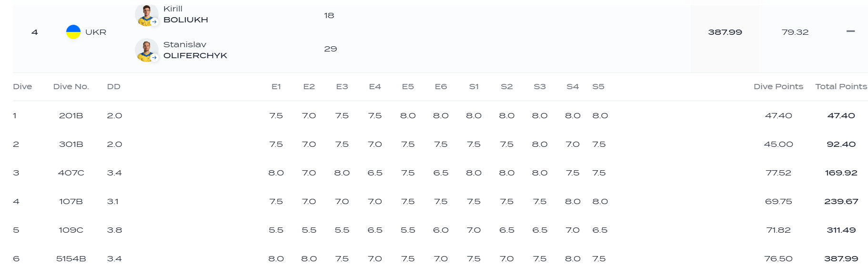Click arrow badge on Kirill Boliukh's photo

154,21
